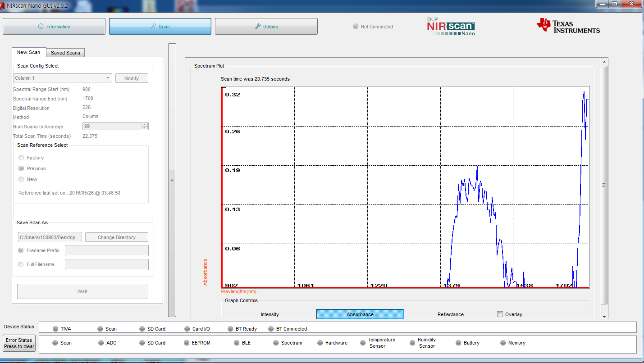
Task: Show Absorbance graph
Action: [x=360, y=314]
